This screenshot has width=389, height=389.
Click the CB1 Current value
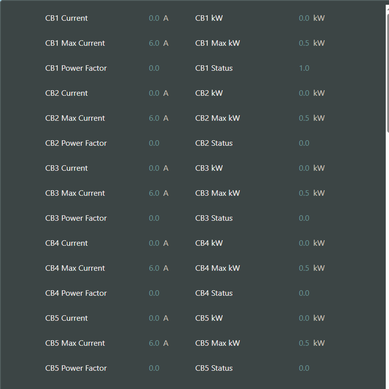click(154, 18)
